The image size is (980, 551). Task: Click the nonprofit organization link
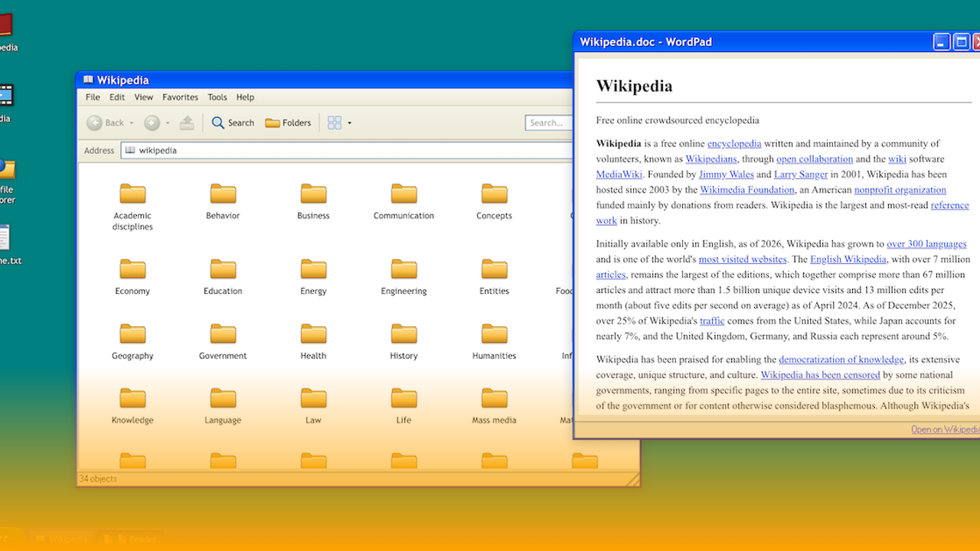pyautogui.click(x=900, y=190)
